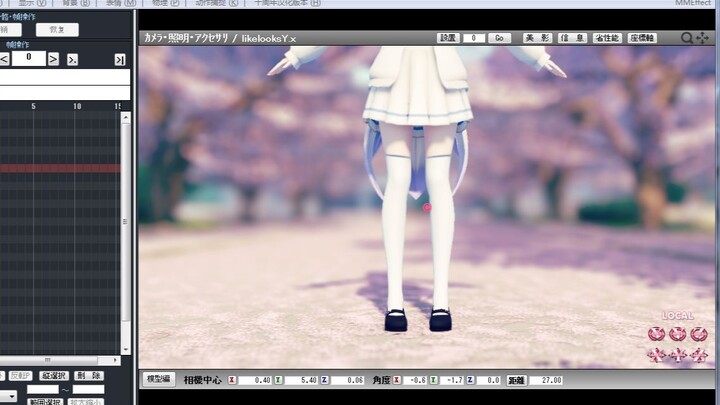This screenshot has width=720, height=405.
Task: Open the 动作捕捉(K) menu
Action: point(217,3)
